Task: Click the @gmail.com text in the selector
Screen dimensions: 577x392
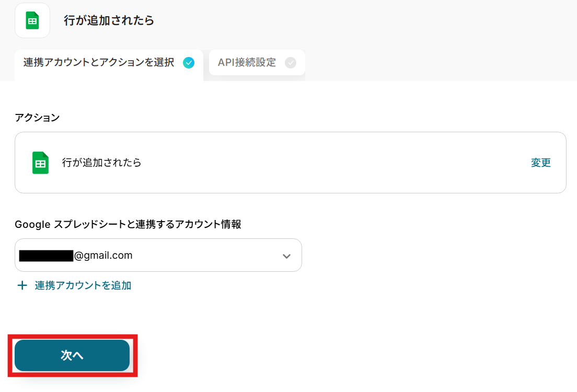Action: click(103, 256)
